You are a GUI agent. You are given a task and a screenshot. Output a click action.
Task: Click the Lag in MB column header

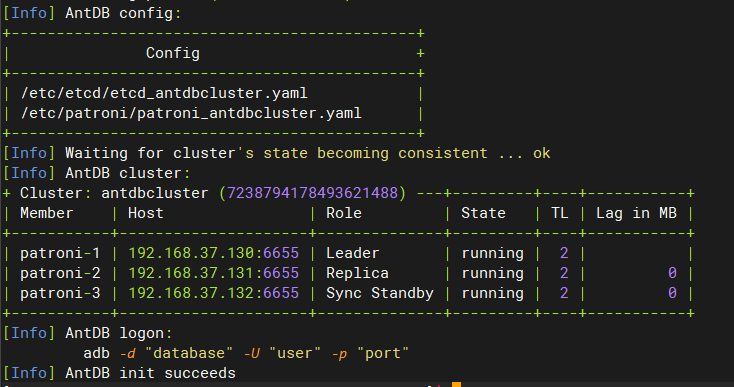click(x=636, y=213)
